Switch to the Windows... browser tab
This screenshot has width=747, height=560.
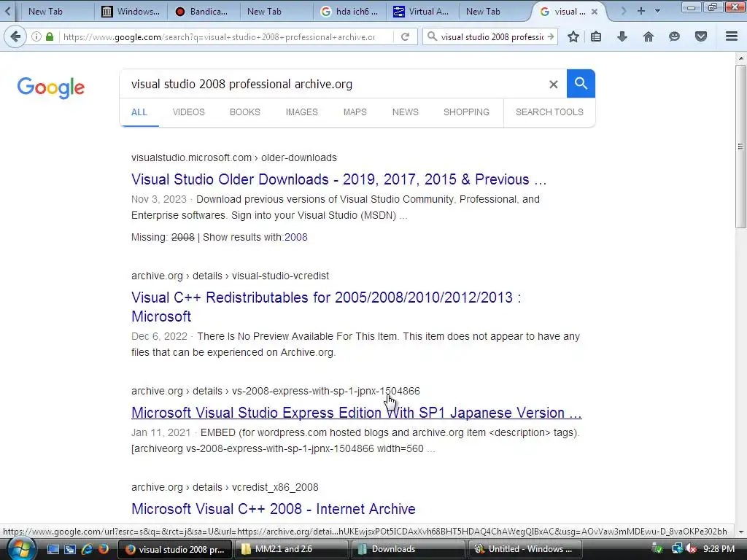tap(131, 12)
